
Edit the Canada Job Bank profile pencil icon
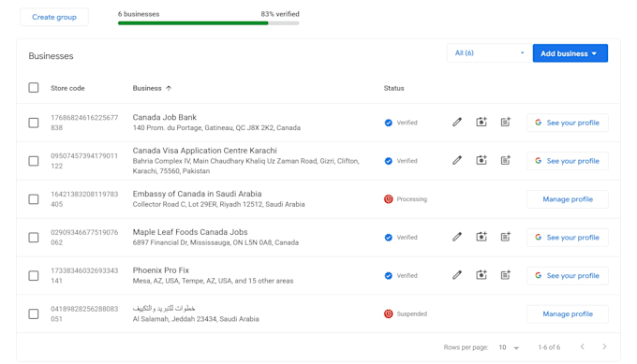[x=457, y=123]
